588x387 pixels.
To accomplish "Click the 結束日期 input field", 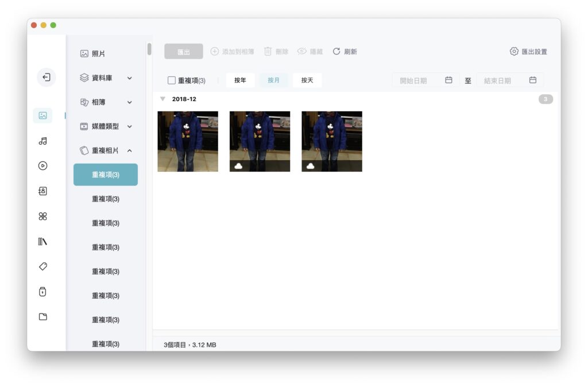I will click(x=510, y=80).
